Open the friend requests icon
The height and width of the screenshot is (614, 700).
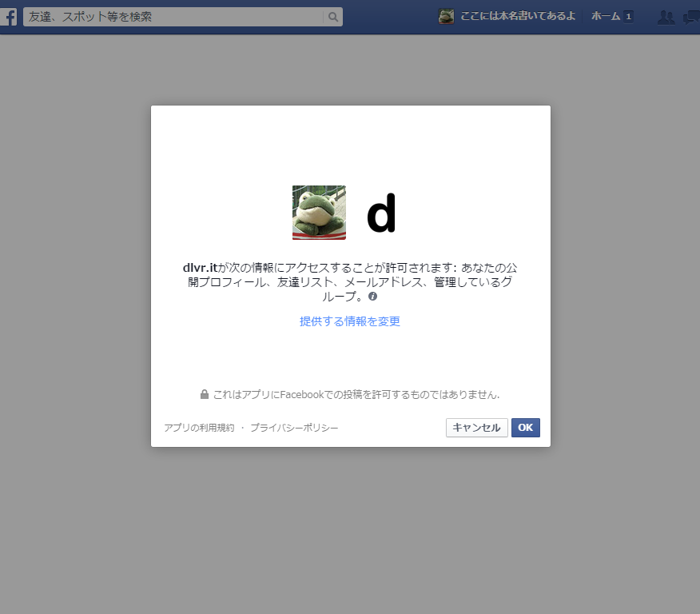[x=666, y=17]
